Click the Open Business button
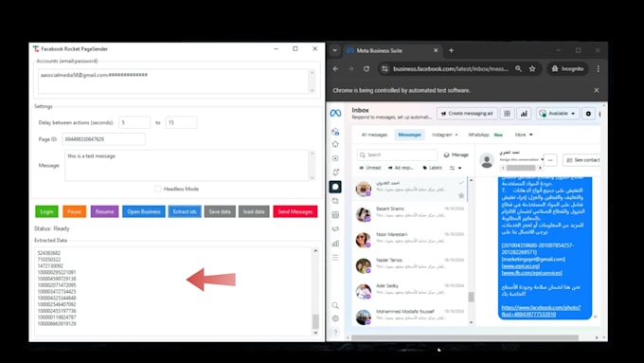This screenshot has height=363, width=644. 144,211
